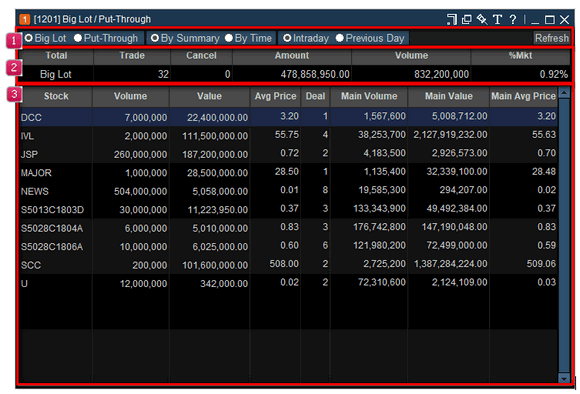Select the Big Lot radio button
The height and width of the screenshot is (394, 580).
click(29, 38)
